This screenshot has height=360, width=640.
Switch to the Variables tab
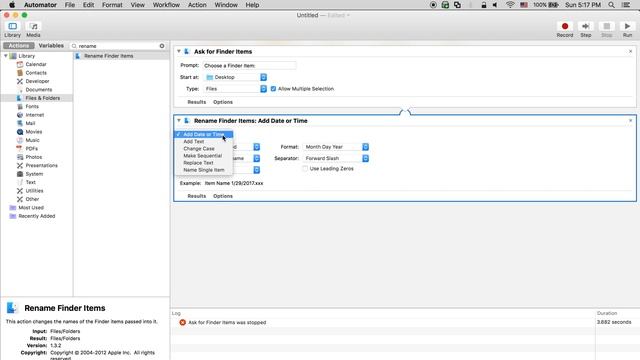[51, 46]
